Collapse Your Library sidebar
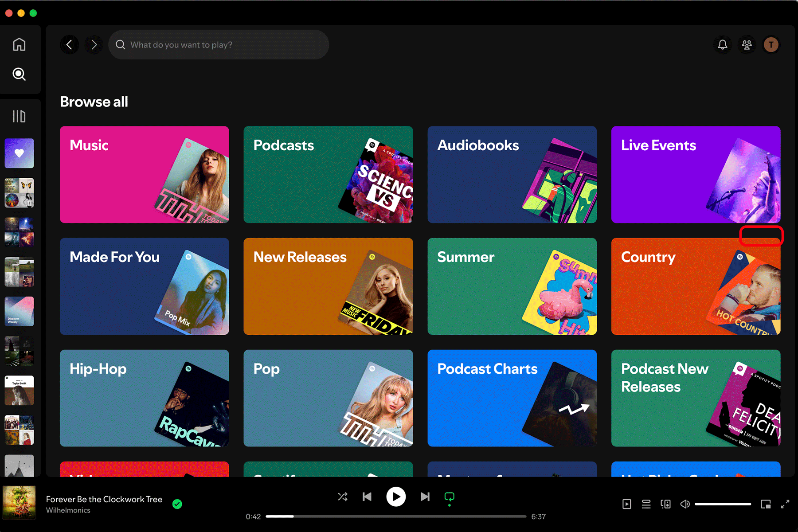This screenshot has width=798, height=532. 20,116
